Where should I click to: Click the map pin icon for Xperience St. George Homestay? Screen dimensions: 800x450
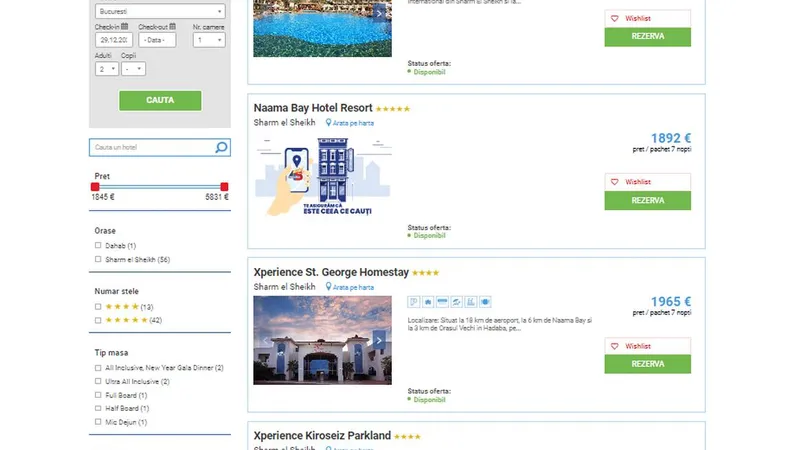pyautogui.click(x=329, y=287)
